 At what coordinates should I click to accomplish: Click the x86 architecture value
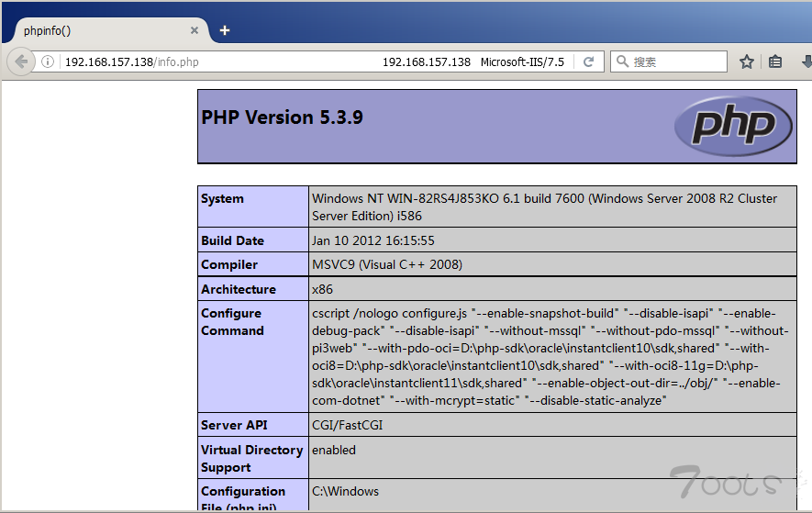[x=322, y=289]
